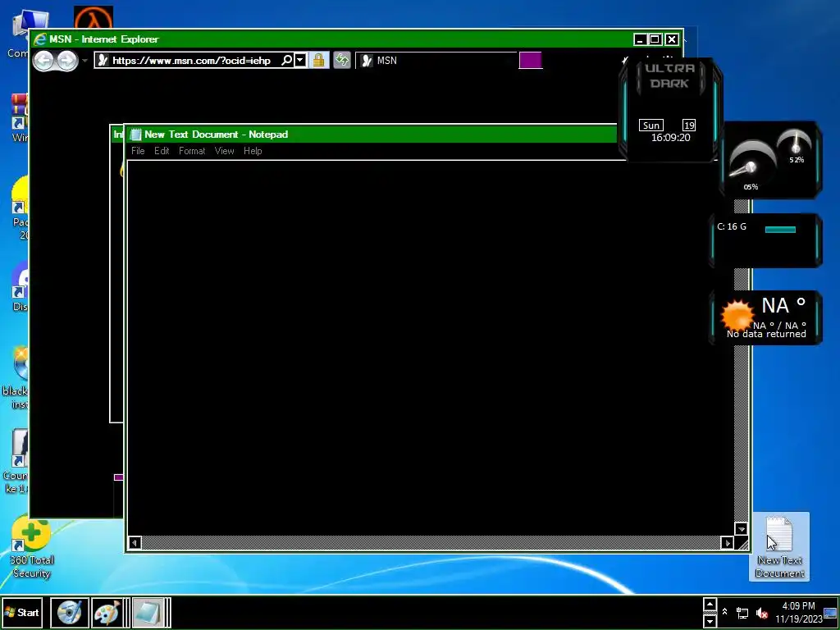Click the Notepad taskbar button

point(149,613)
